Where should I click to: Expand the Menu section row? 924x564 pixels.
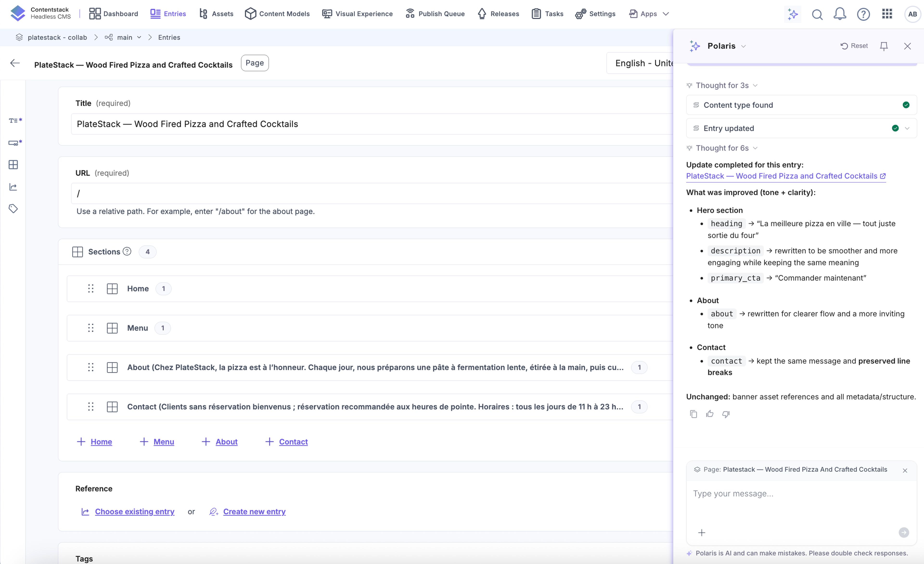(370, 328)
